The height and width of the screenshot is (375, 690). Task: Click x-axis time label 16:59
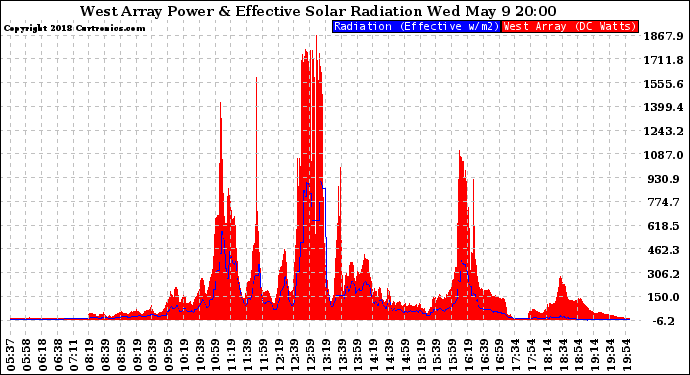point(500,355)
